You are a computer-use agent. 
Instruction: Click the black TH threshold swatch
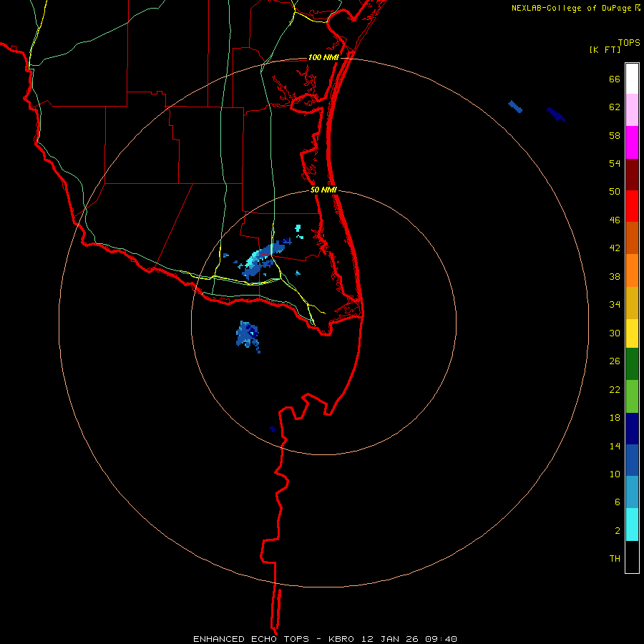pos(632,557)
